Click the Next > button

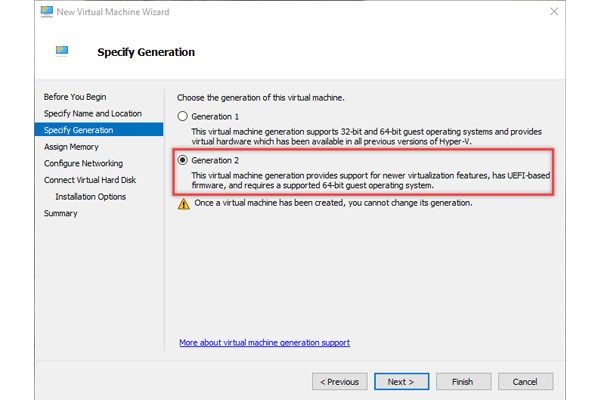coord(401,382)
